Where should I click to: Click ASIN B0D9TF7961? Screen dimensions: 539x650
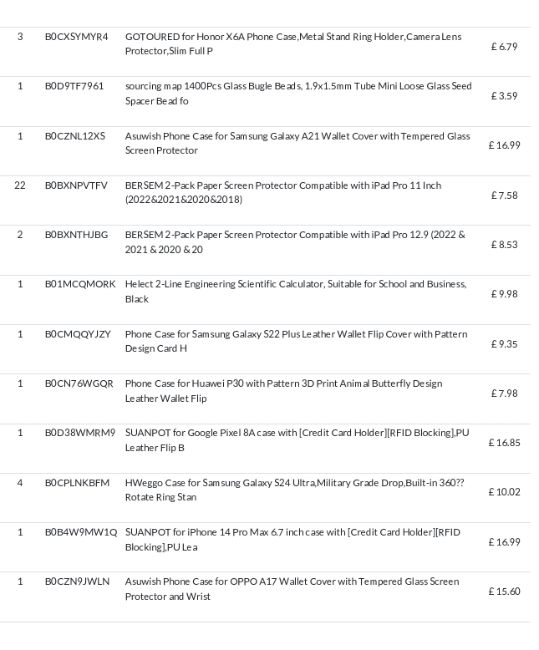click(74, 86)
